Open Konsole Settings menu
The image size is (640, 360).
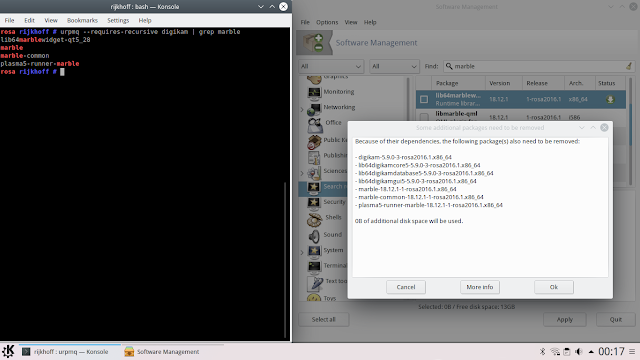tap(118, 20)
